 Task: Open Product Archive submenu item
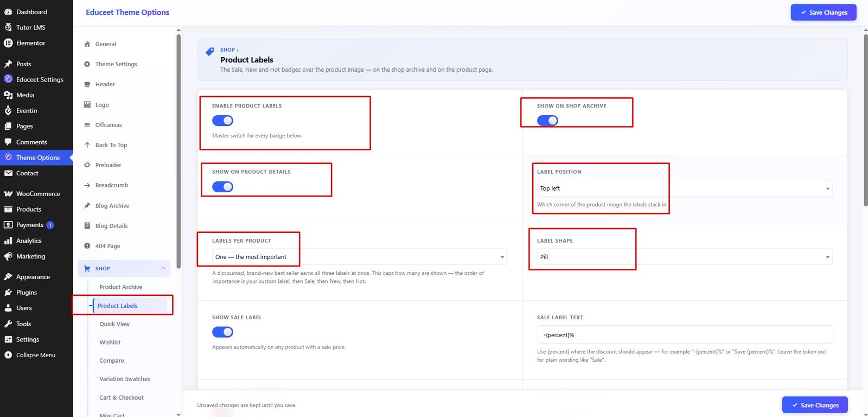(121, 287)
